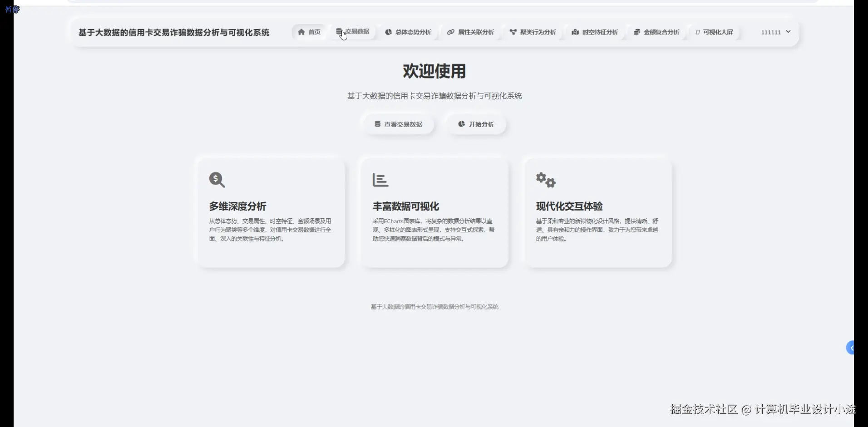Click the bar chart icon above 丰富数据可视化
This screenshot has height=427, width=868.
380,179
